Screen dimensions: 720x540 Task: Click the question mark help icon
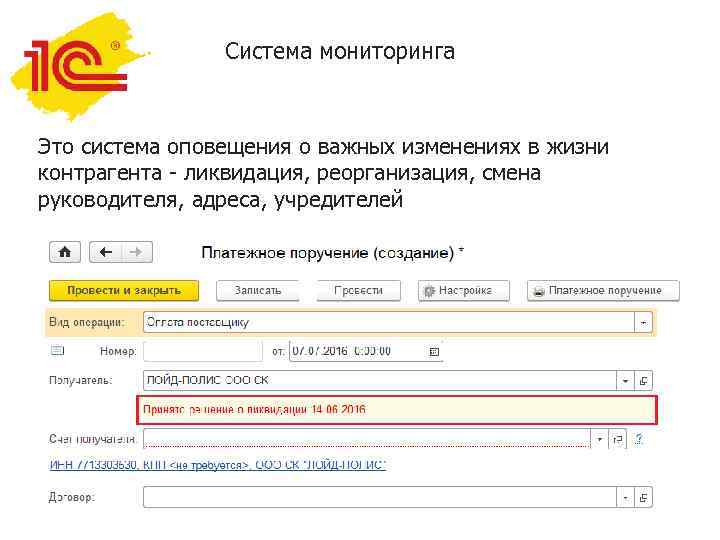pos(638,439)
